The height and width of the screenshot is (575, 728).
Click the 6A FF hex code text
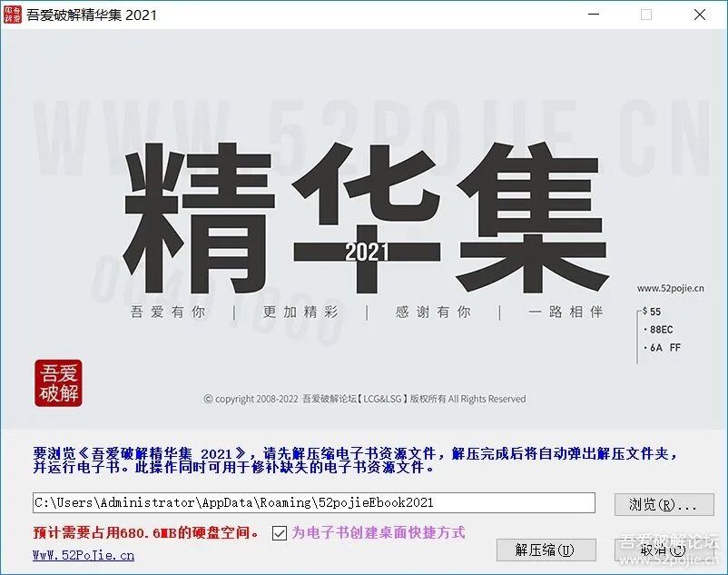664,347
